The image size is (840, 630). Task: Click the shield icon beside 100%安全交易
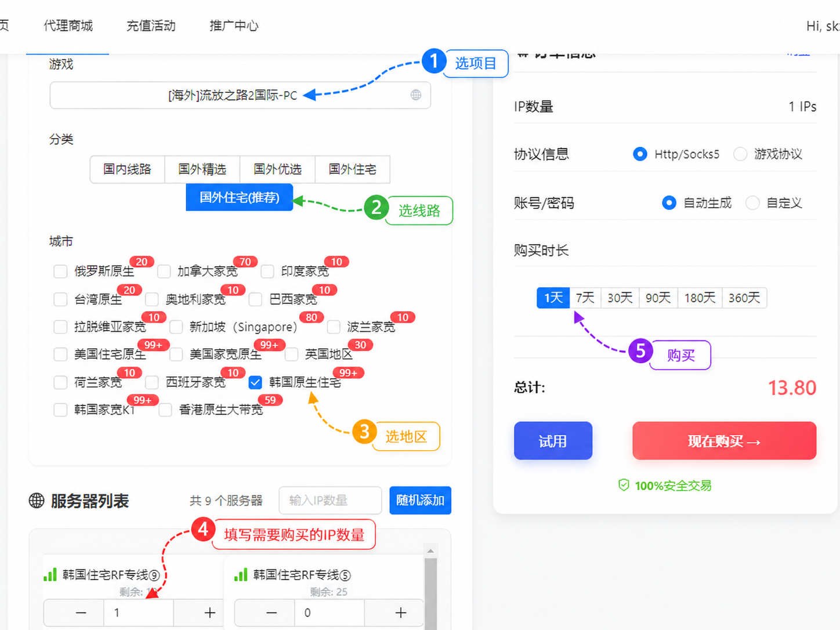pyautogui.click(x=624, y=485)
